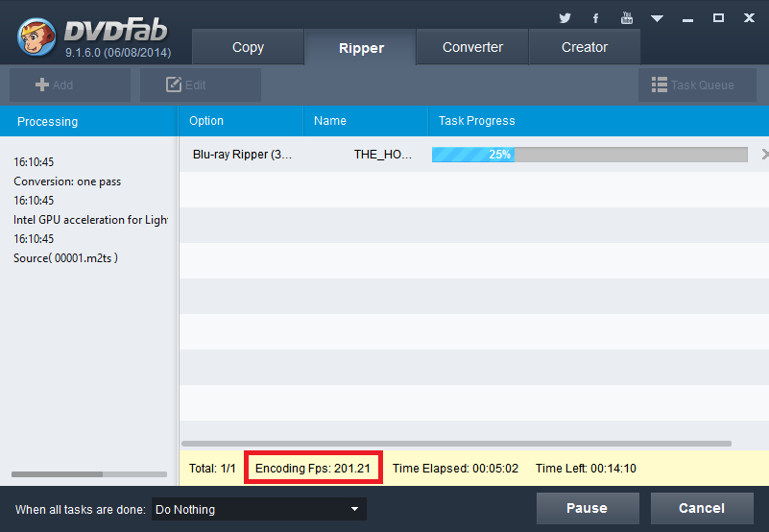Select the THE_HO... task name
769x532 pixels.
point(382,155)
